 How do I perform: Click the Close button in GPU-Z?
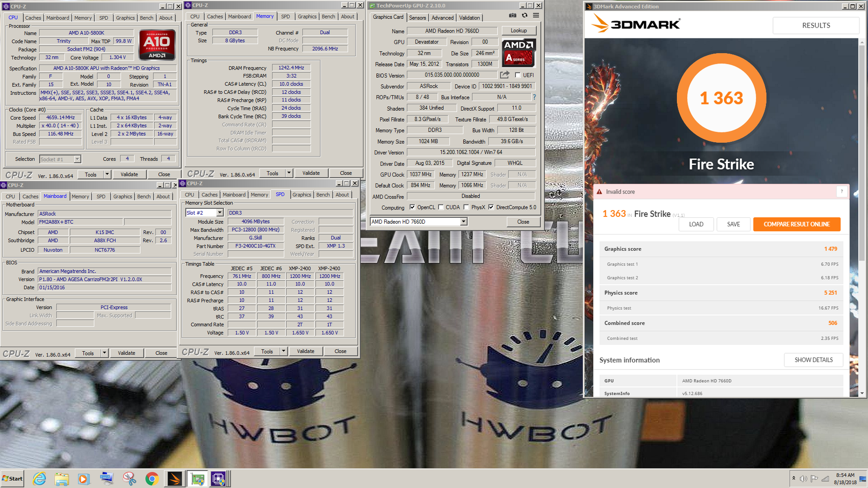coord(523,222)
